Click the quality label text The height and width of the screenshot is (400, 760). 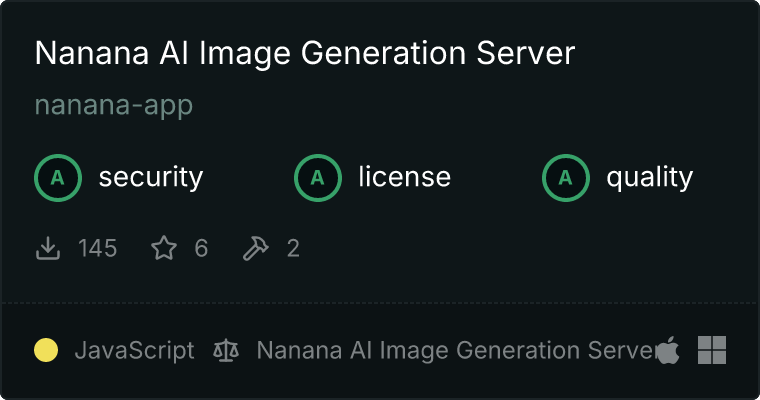(x=650, y=178)
